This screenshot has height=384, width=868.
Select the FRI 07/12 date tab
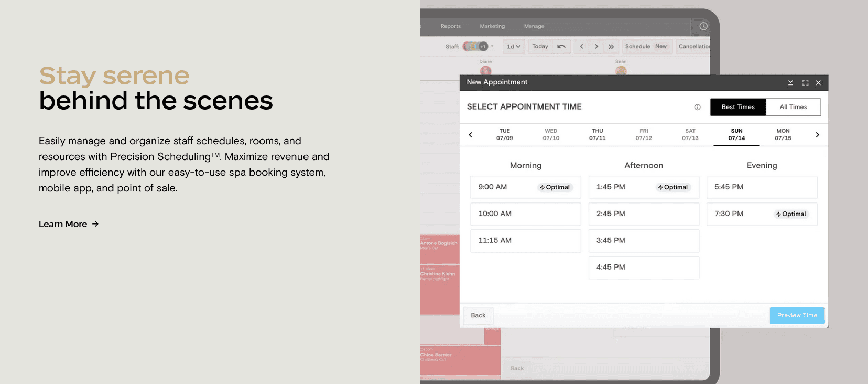tap(644, 135)
